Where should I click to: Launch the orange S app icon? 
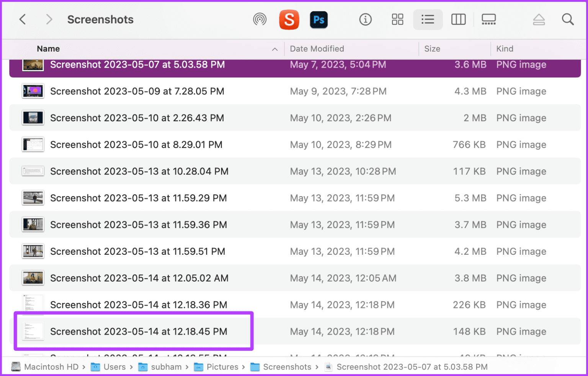[x=289, y=20]
